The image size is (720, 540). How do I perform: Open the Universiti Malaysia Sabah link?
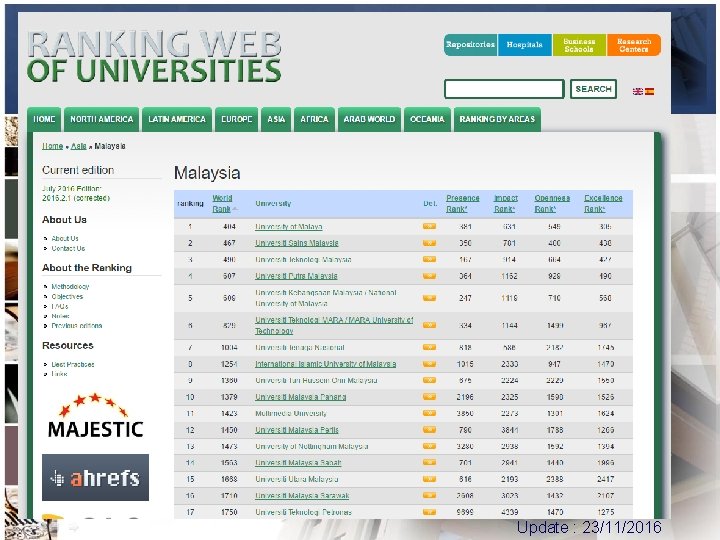tap(298, 463)
